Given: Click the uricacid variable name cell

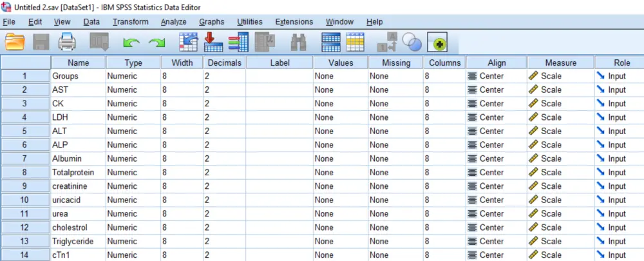Looking at the screenshot, I should coord(79,200).
